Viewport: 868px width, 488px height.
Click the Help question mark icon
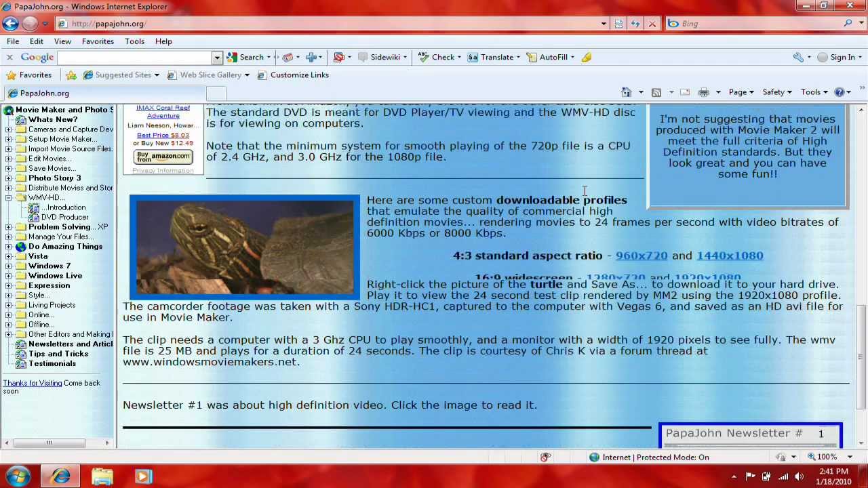[839, 92]
